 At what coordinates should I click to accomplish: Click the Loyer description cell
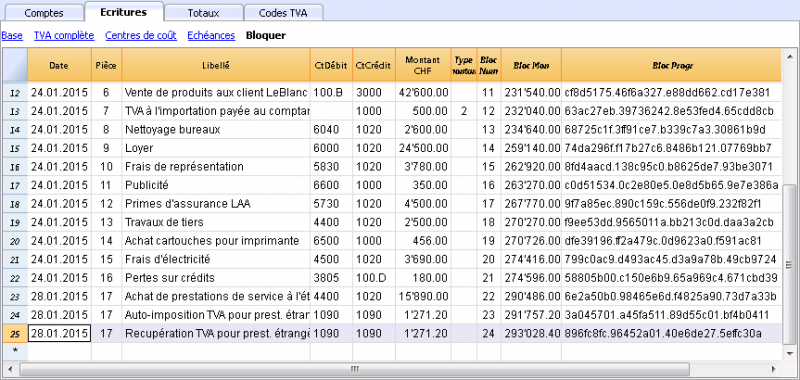tap(216, 148)
